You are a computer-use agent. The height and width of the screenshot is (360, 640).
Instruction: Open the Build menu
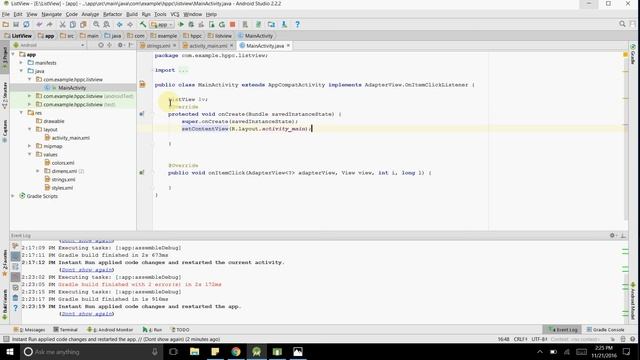[x=132, y=14]
